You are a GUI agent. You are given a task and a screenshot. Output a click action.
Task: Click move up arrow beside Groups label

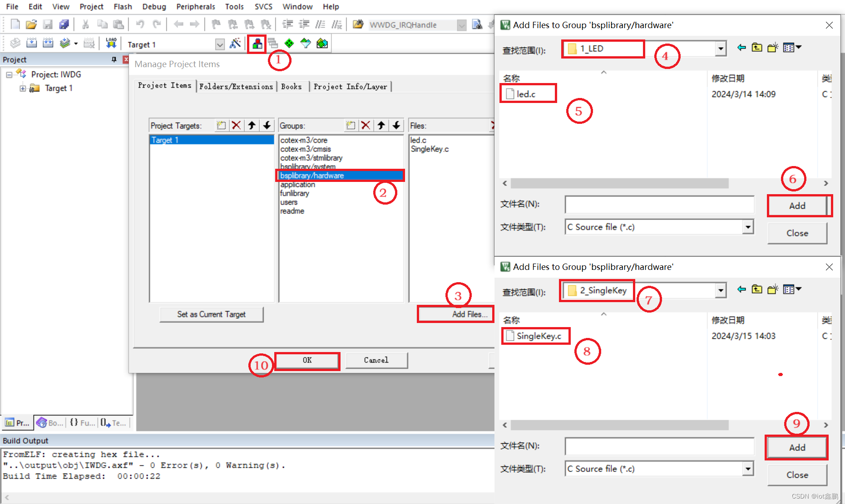[381, 126]
